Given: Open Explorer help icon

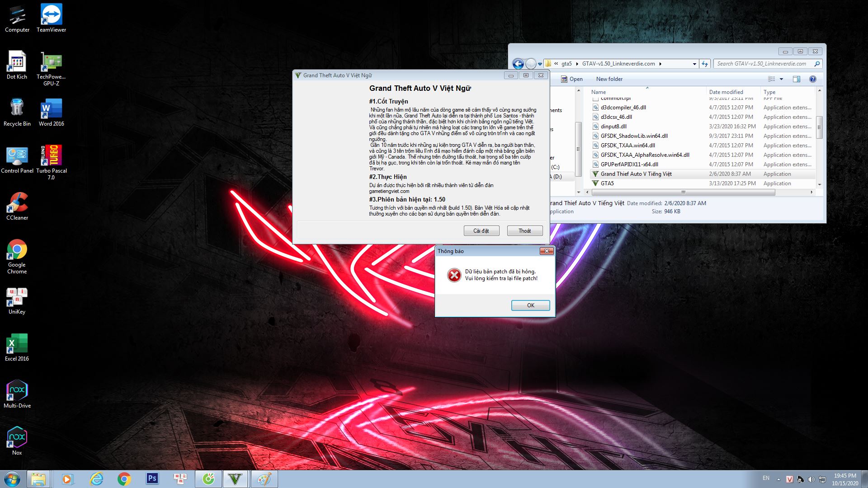Looking at the screenshot, I should (x=812, y=79).
